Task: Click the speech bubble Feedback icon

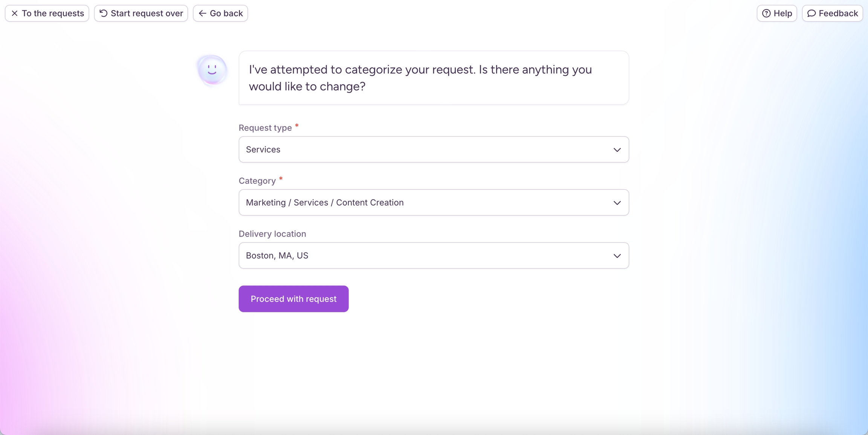Action: 811,14
